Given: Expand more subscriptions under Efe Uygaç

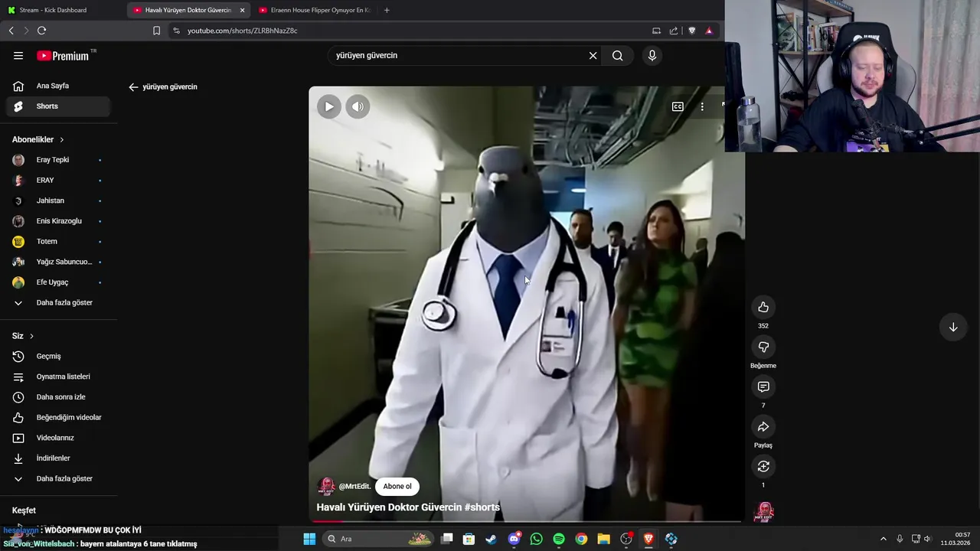Looking at the screenshot, I should click(x=57, y=303).
